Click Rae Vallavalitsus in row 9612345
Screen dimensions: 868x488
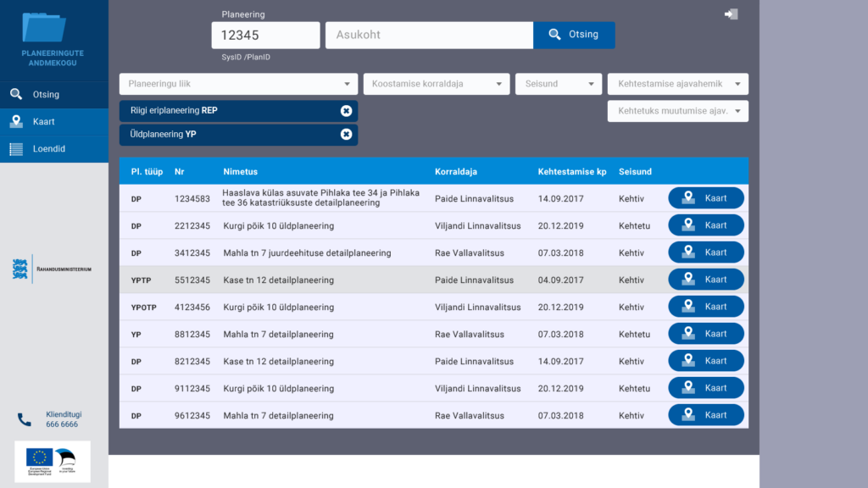coord(470,415)
